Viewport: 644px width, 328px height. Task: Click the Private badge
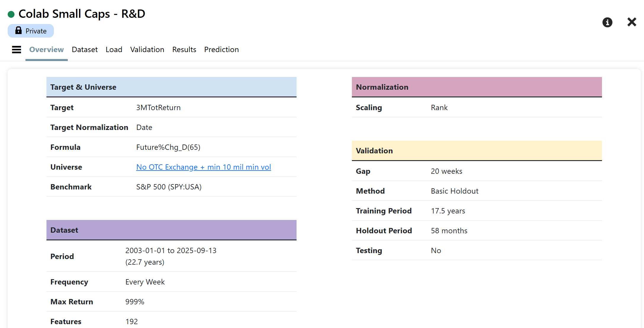31,31
